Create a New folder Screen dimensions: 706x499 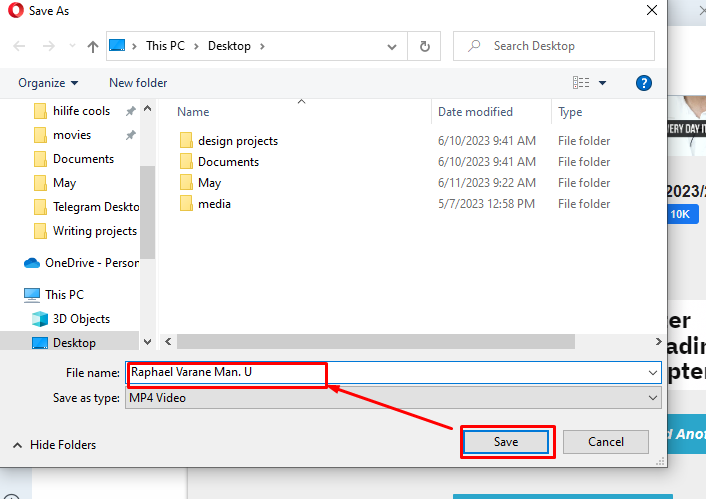click(138, 83)
